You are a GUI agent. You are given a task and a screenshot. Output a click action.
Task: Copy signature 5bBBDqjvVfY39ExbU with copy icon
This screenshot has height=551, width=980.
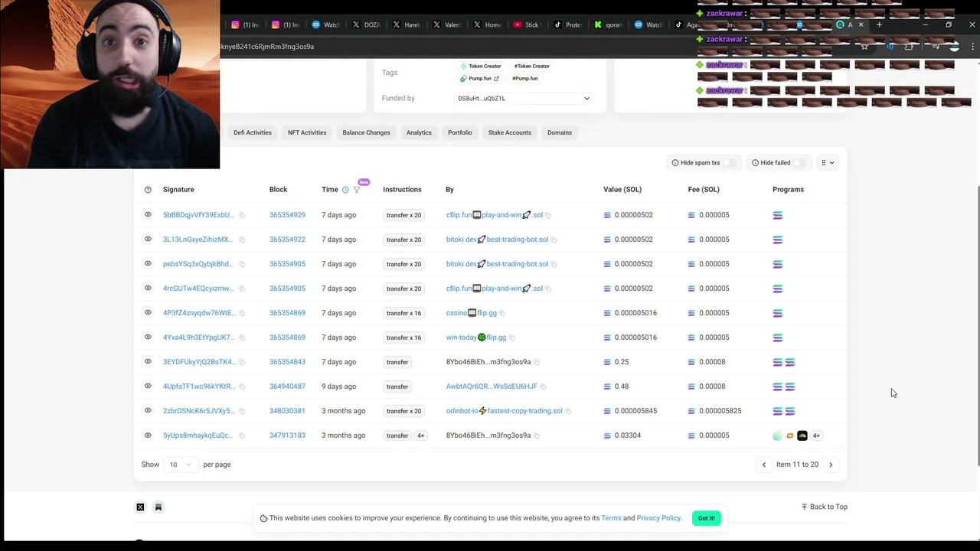242,215
